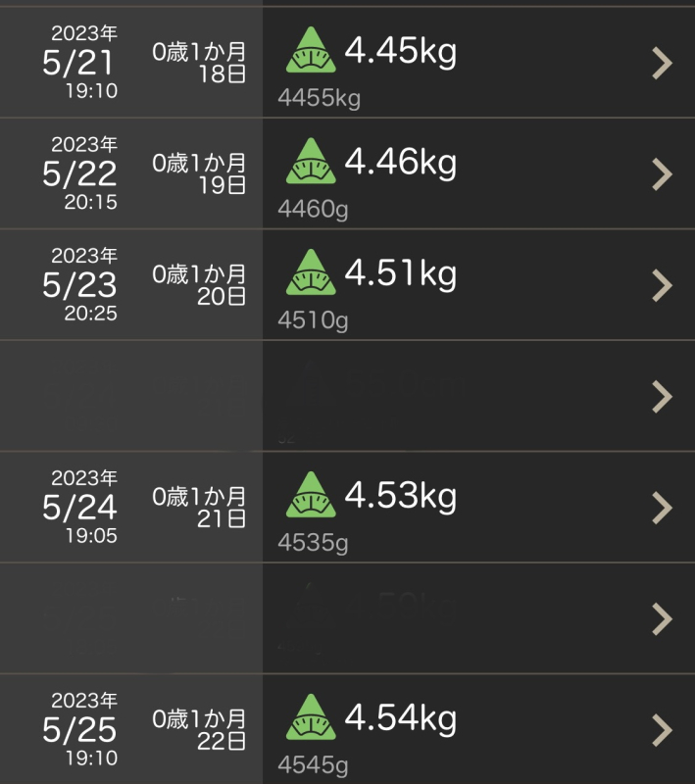Open the blank row between 5/23 and 5/24 via its chevron
This screenshot has height=784, width=695.
click(x=663, y=397)
